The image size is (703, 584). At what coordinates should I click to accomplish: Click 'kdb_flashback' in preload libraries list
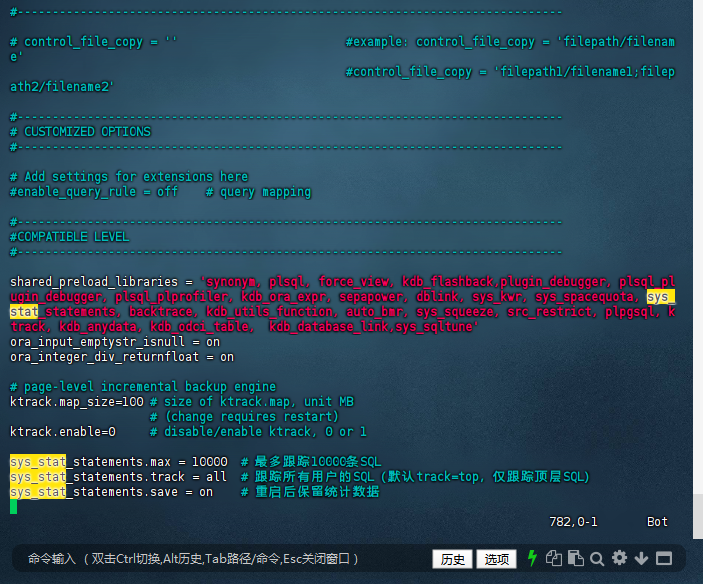point(448,281)
